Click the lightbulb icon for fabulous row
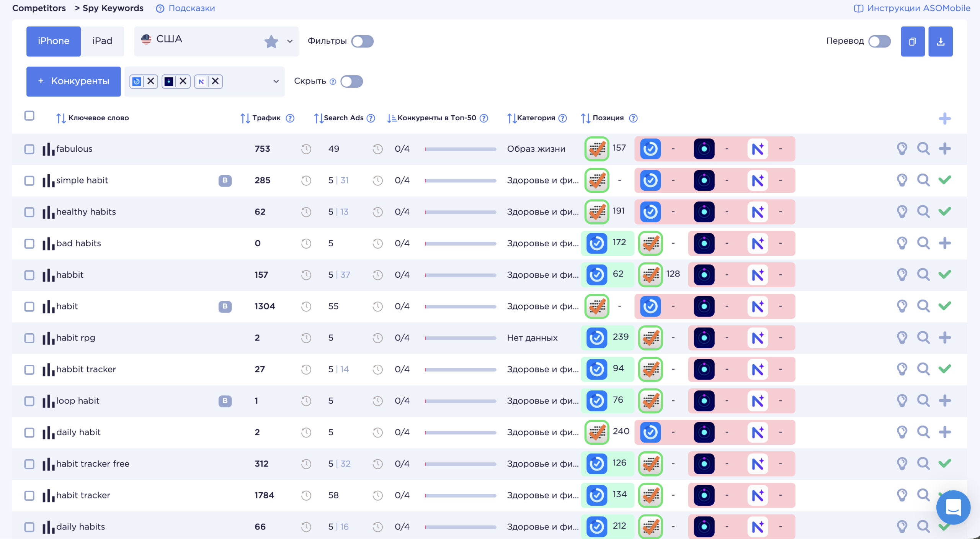 point(902,149)
